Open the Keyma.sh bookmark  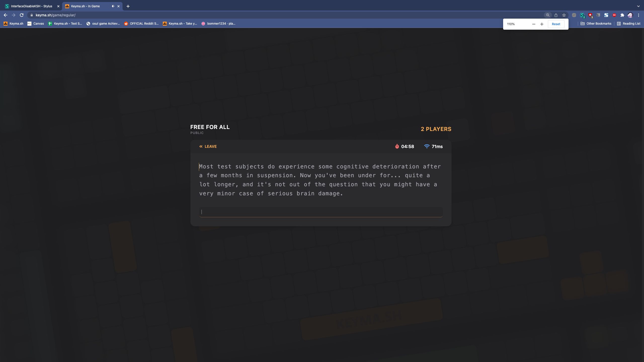click(14, 24)
